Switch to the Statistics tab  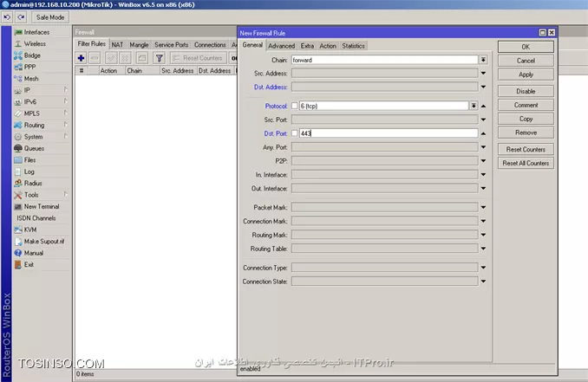[x=353, y=46]
